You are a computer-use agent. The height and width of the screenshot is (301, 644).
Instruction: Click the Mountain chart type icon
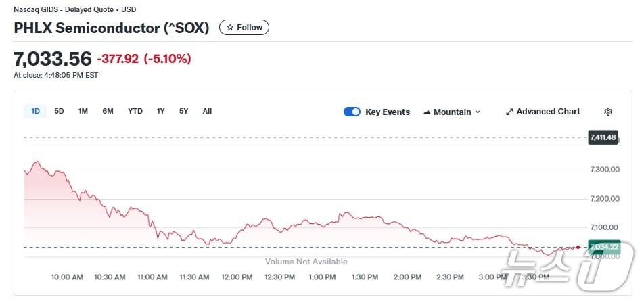tap(428, 112)
